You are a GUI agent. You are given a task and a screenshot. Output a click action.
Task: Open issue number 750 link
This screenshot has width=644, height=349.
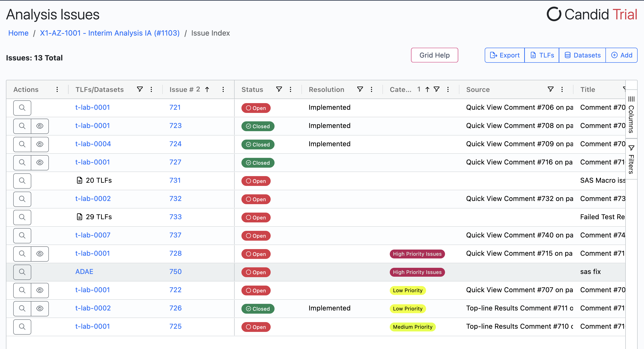point(175,271)
